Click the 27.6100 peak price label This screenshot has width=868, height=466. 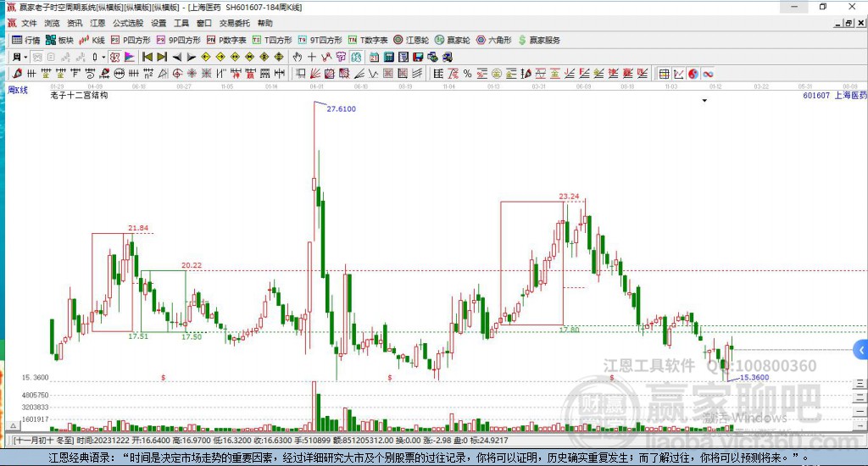click(x=341, y=109)
